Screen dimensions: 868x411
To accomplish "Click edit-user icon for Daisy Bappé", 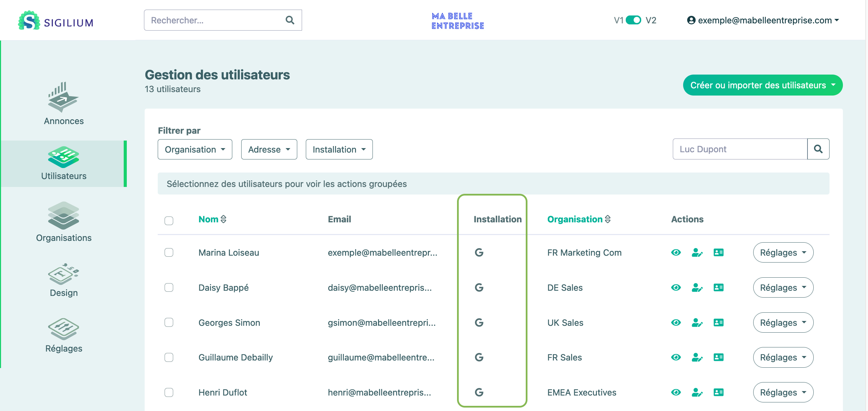I will tap(697, 288).
